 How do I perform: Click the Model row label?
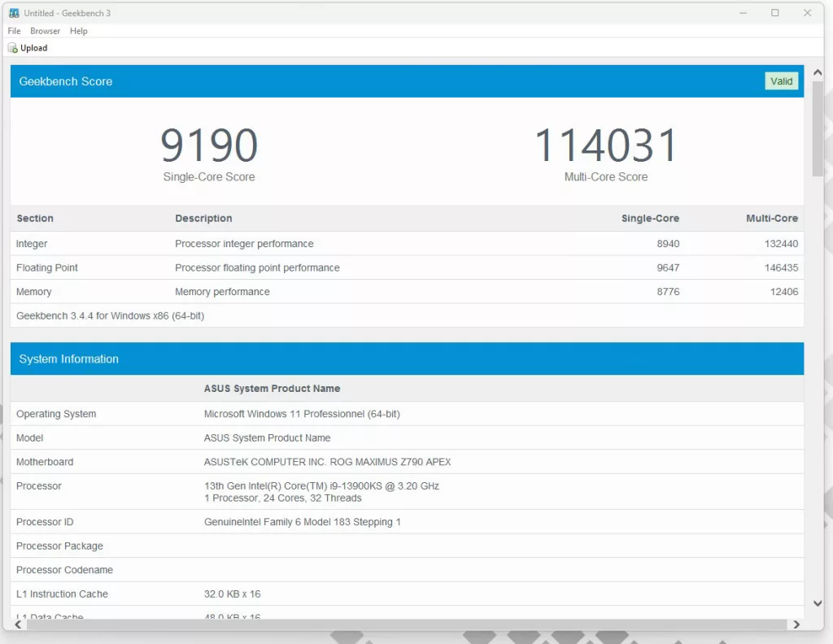30,437
